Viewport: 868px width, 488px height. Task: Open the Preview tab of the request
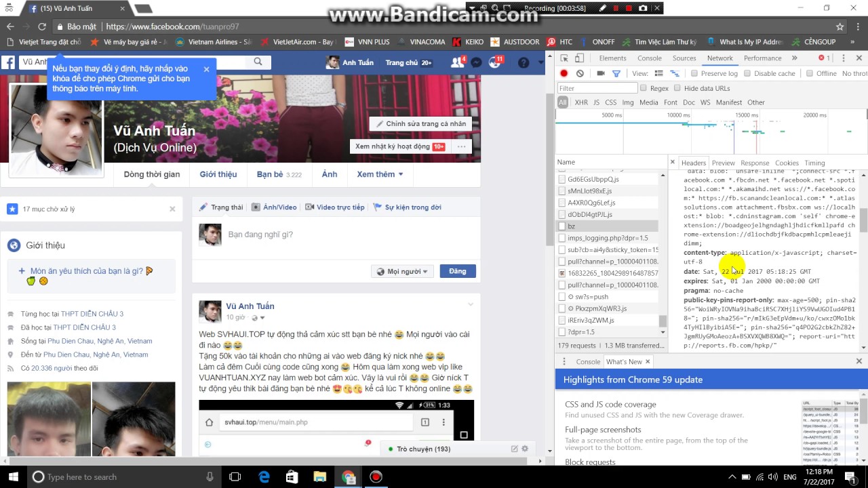click(723, 163)
